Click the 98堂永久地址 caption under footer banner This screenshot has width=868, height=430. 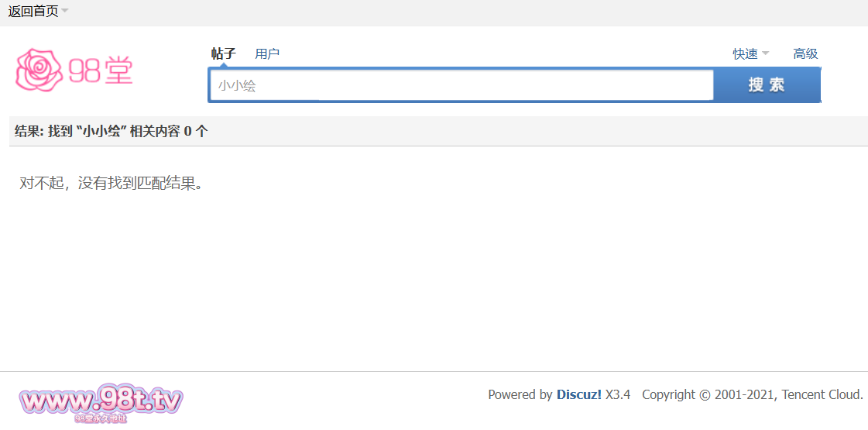point(101,419)
